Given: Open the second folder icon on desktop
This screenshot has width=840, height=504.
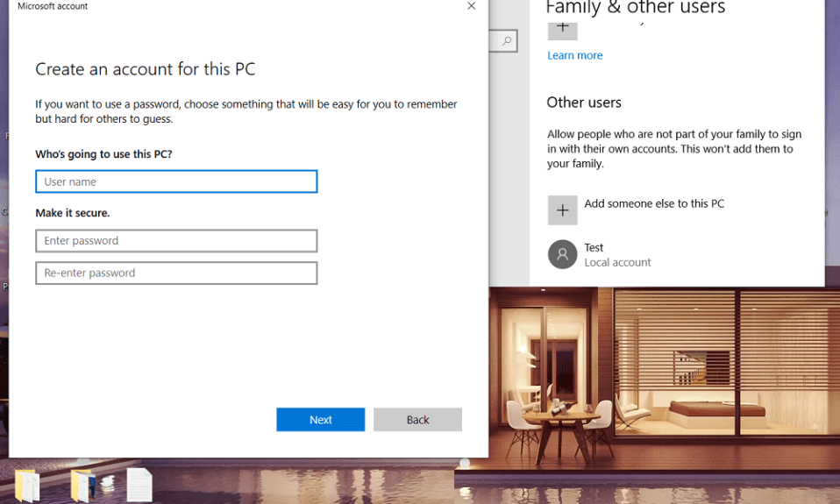Looking at the screenshot, I should coord(83,486).
